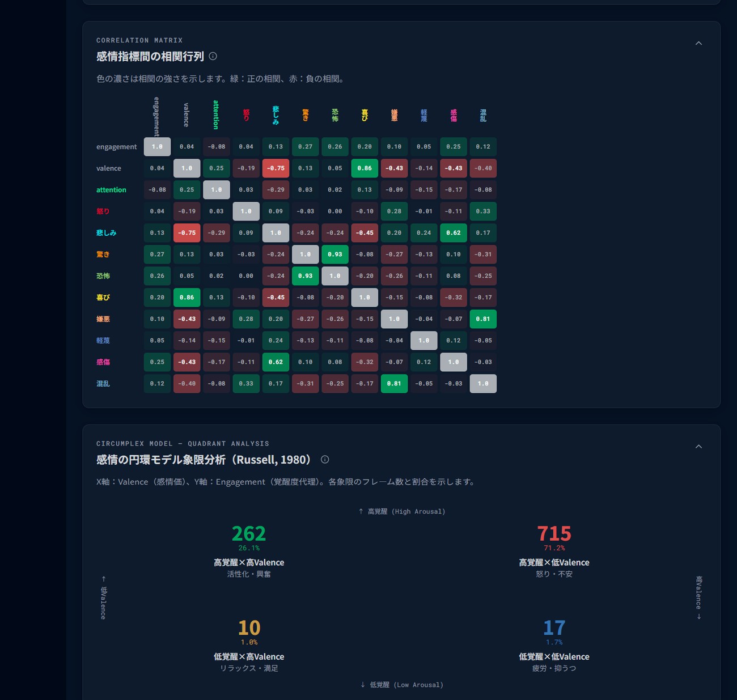
Task: Click 嫌悪–混乱 correlation cell 0.81
Action: pos(483,319)
